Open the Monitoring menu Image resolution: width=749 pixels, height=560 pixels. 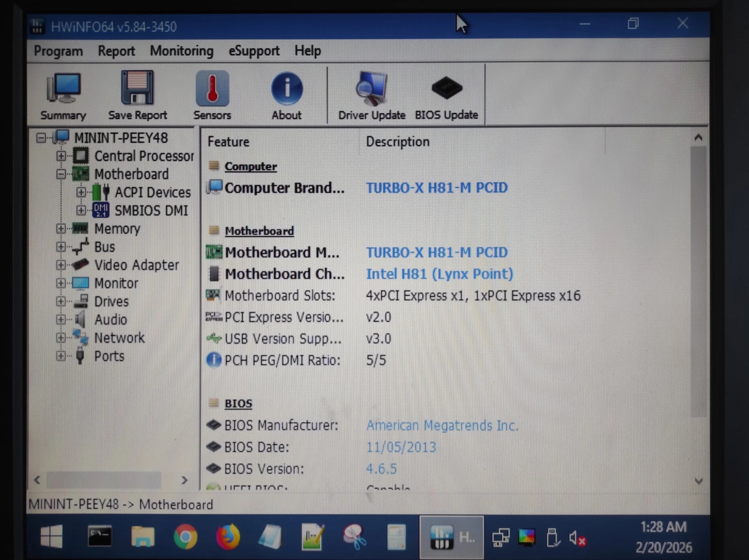(182, 51)
